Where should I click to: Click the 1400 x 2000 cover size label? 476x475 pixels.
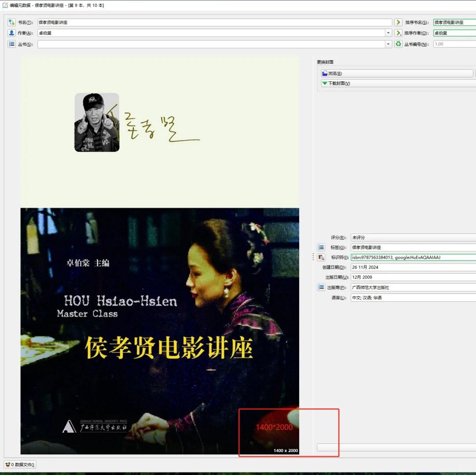[x=286, y=450]
